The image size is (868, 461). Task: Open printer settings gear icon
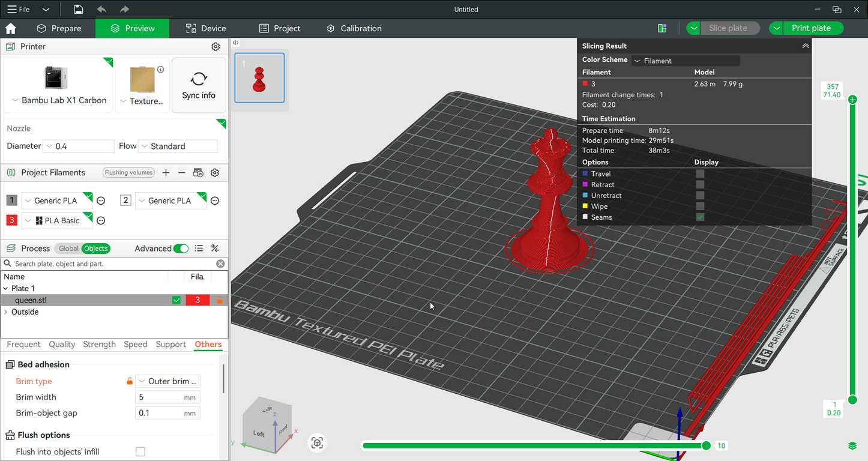(216, 46)
